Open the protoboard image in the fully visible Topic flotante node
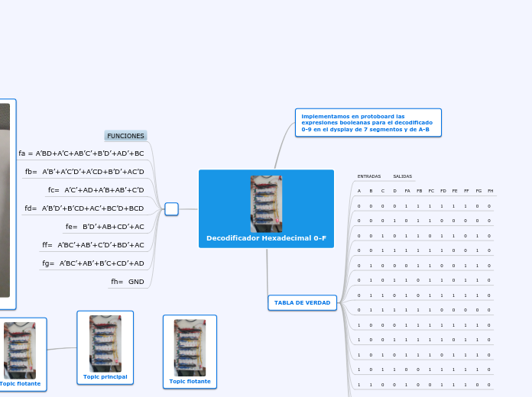 pyautogui.click(x=190, y=348)
